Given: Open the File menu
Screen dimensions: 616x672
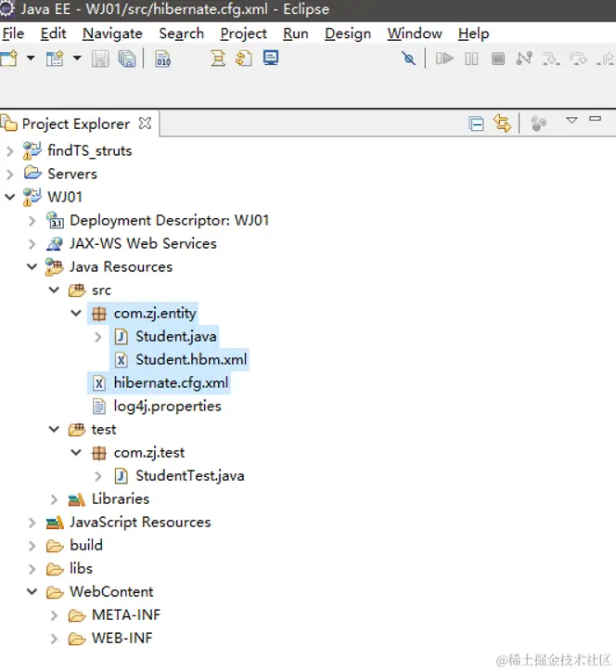Looking at the screenshot, I should pyautogui.click(x=13, y=33).
